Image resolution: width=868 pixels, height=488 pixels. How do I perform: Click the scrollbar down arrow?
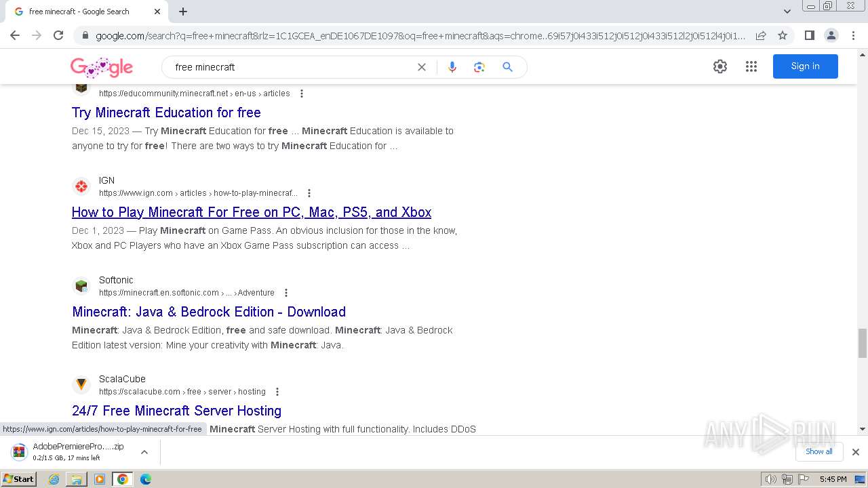[863, 429]
